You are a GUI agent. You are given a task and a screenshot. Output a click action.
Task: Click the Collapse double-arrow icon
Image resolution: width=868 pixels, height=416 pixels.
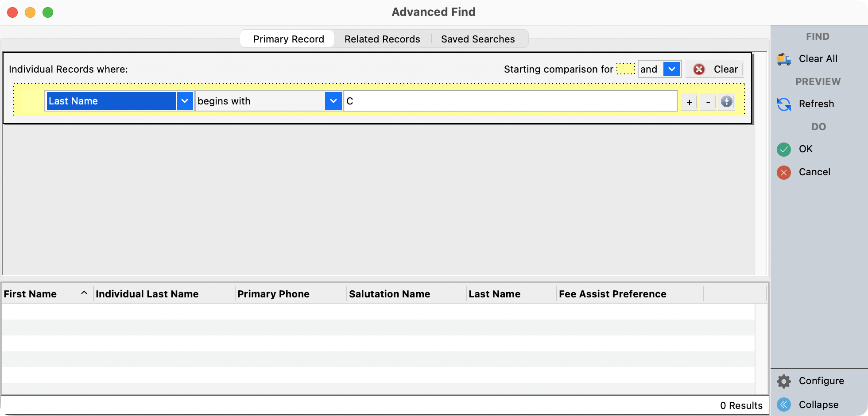pyautogui.click(x=784, y=404)
